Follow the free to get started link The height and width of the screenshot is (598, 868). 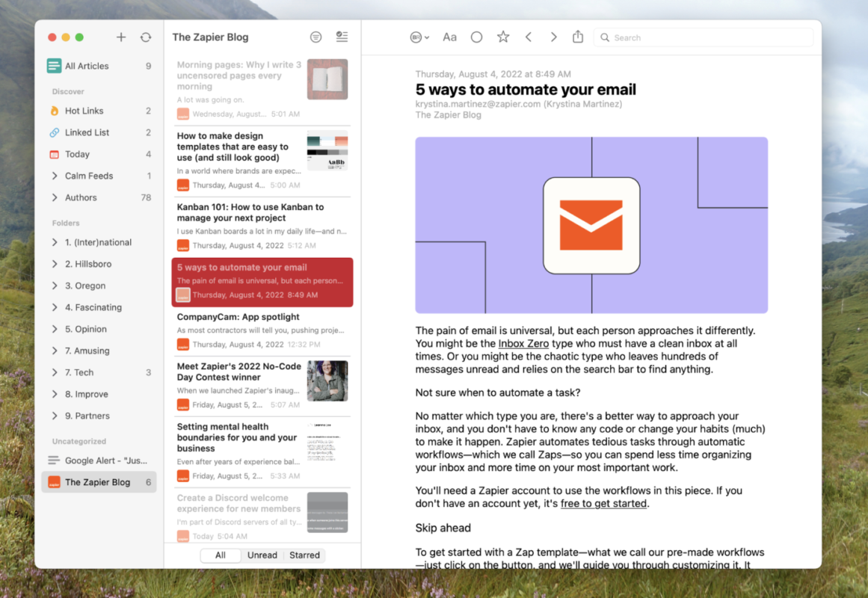(603, 503)
